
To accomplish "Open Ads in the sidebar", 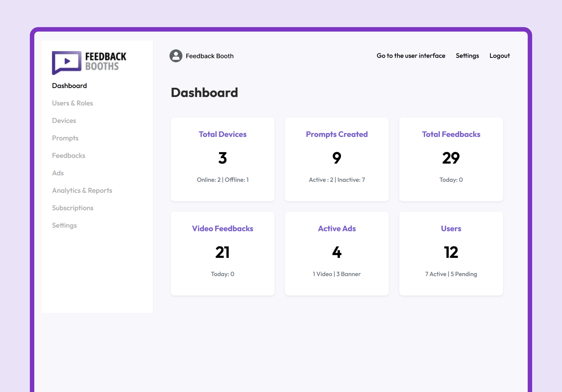I will [x=58, y=173].
